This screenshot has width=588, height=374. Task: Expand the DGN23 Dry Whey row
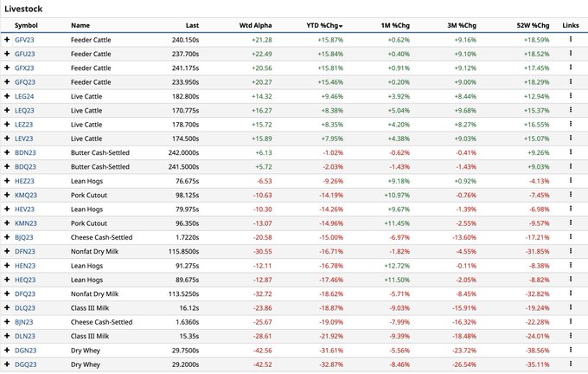tap(7, 350)
